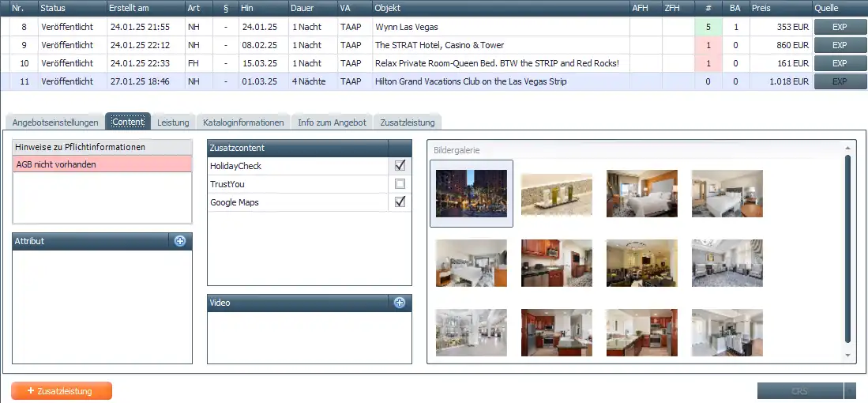Click the green '5' count cell
868x403 pixels.
pyautogui.click(x=708, y=27)
